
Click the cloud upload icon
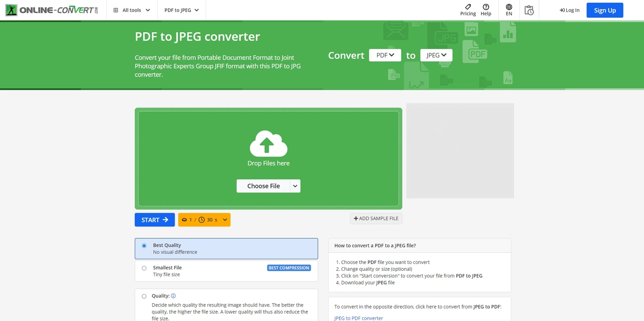(x=268, y=143)
